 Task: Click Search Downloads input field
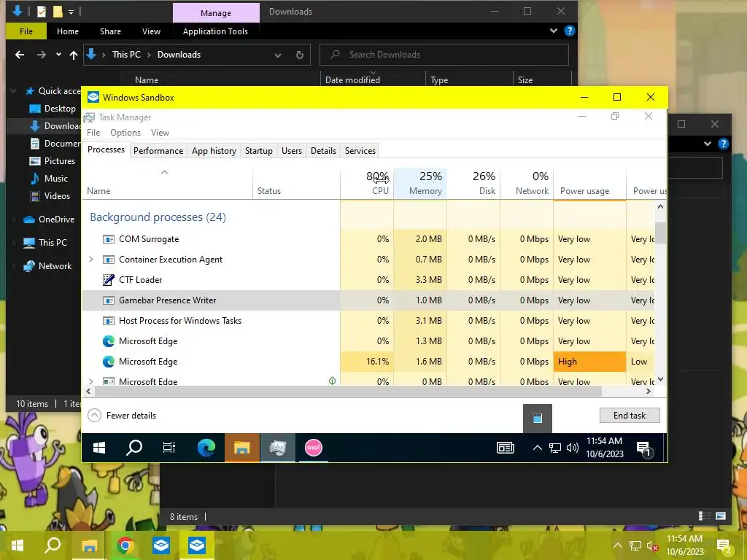coord(444,55)
